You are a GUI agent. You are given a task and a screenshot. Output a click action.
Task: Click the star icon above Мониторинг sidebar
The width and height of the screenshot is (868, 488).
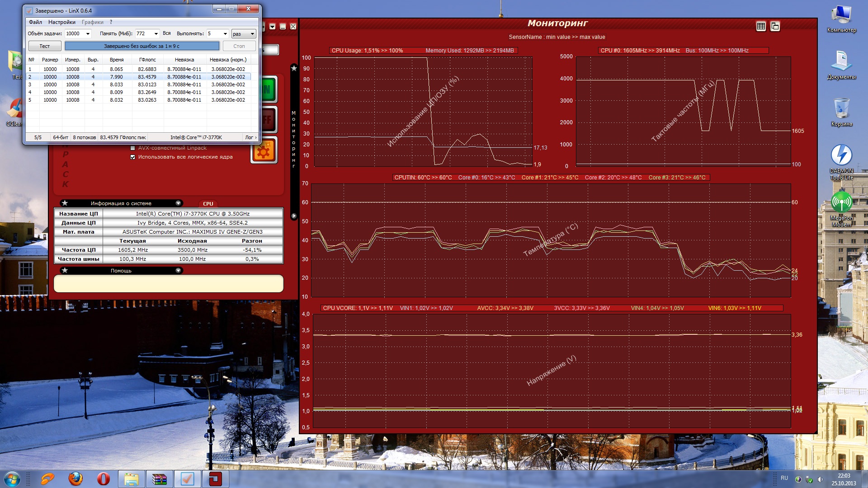pos(294,68)
